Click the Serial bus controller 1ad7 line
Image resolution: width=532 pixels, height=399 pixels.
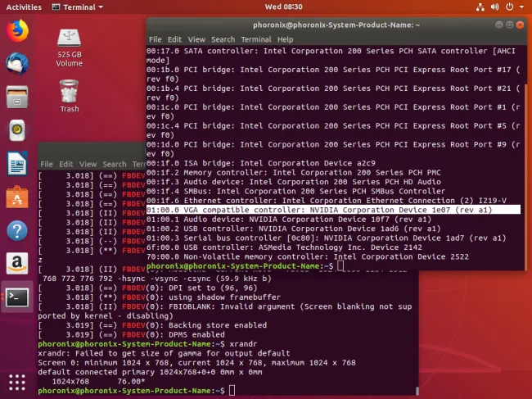point(326,238)
